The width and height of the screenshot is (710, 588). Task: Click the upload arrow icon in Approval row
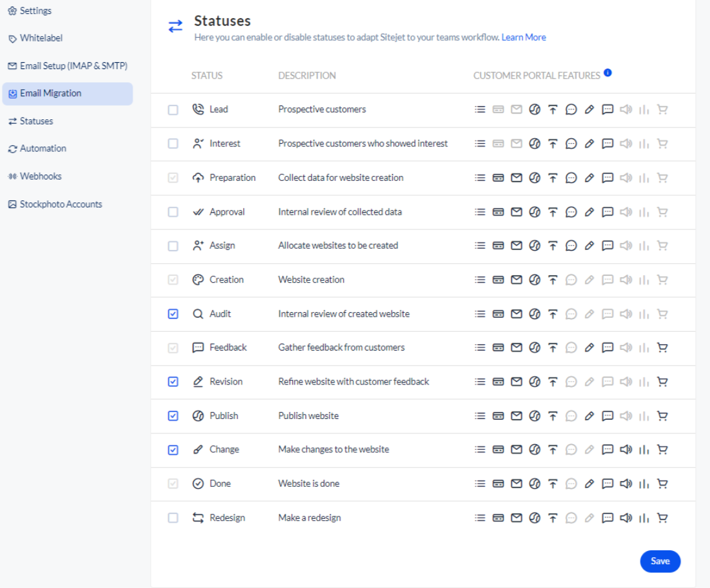552,212
